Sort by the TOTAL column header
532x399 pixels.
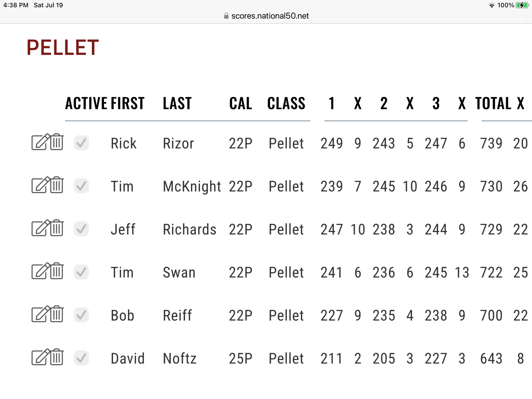point(493,103)
